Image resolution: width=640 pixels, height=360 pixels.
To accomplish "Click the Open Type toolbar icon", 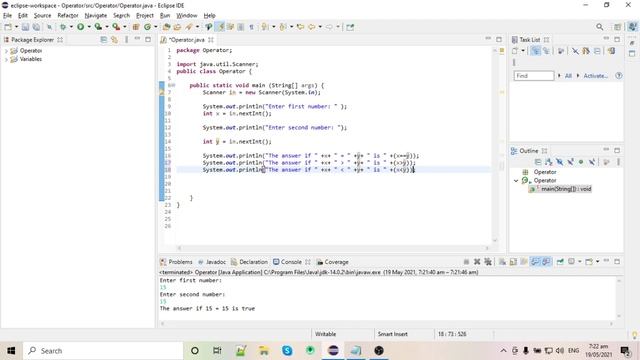I will [x=166, y=27].
